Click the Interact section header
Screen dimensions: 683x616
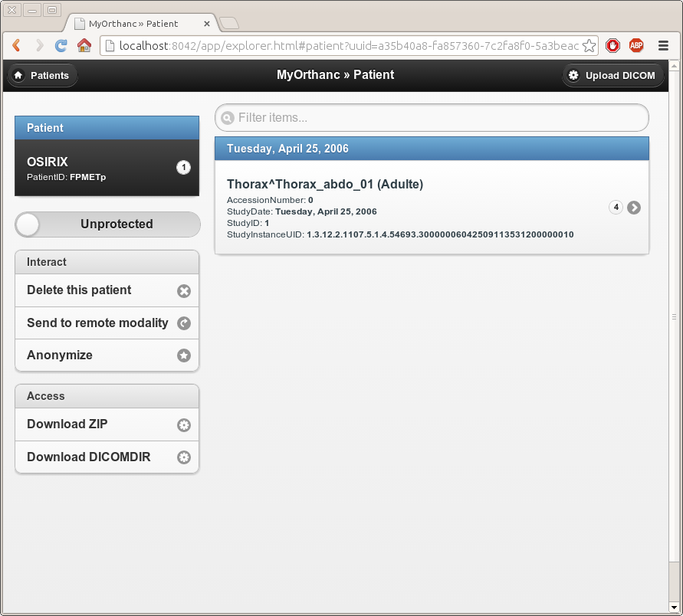pos(107,262)
